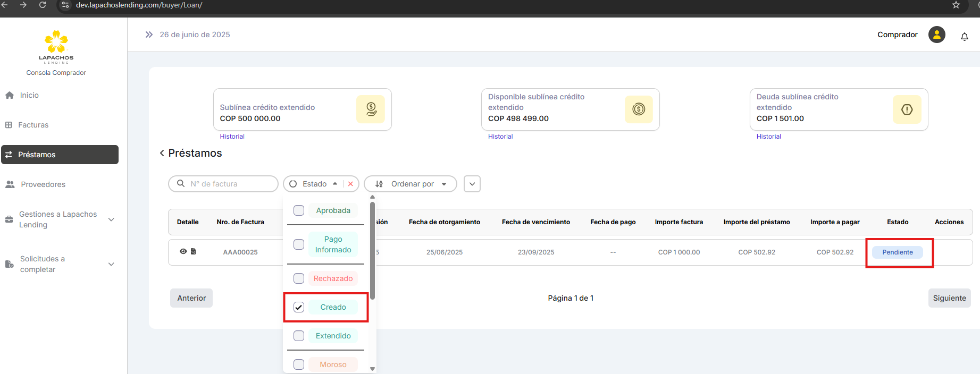This screenshot has height=374, width=980.
Task: Uncheck the Creado status checkbox
Action: click(x=299, y=307)
